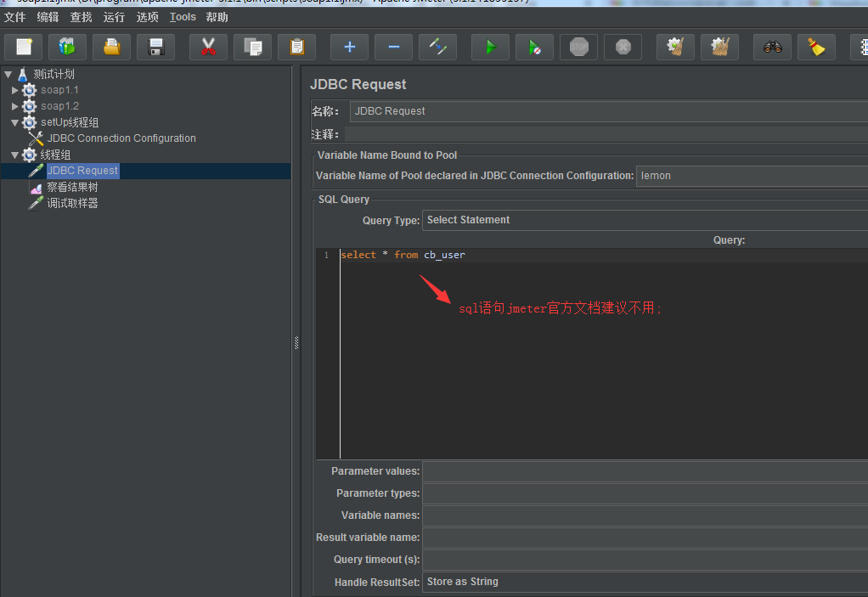Image resolution: width=868 pixels, height=597 pixels.
Task: Save the test plan with disk icon
Action: (155, 47)
